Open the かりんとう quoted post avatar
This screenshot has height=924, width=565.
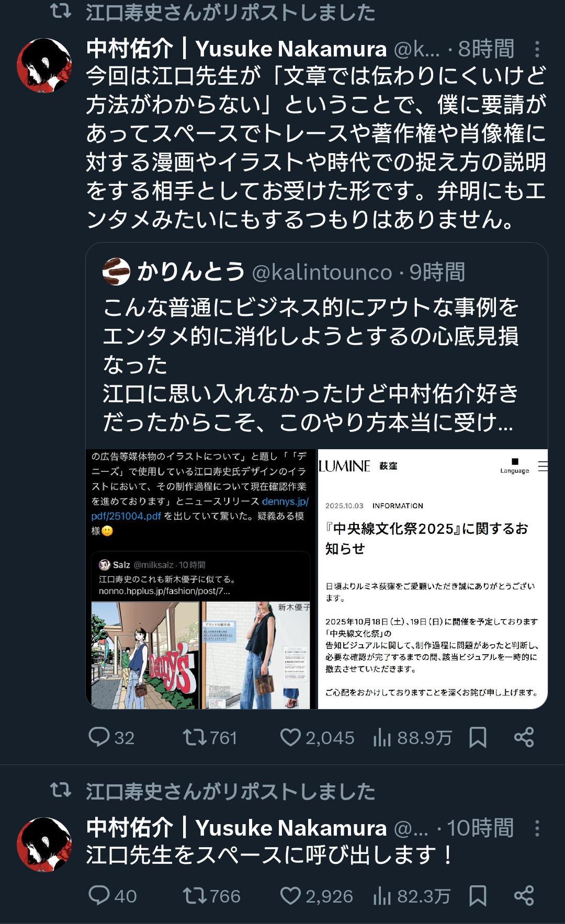116,272
